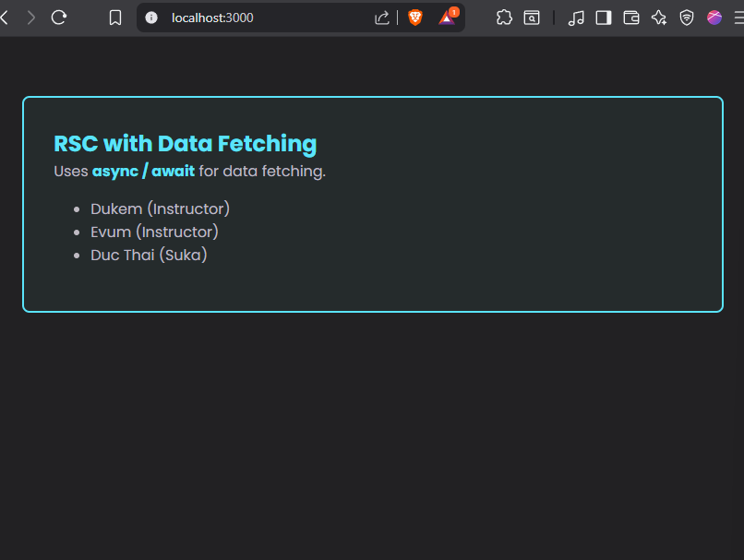Screen dimensions: 744x560
Task: View site information for localhost
Action: [x=152, y=18]
